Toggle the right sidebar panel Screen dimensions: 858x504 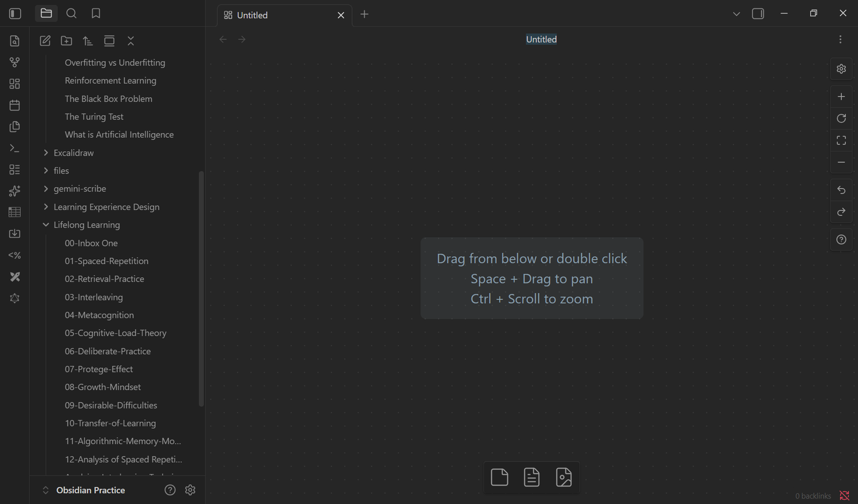click(x=758, y=13)
